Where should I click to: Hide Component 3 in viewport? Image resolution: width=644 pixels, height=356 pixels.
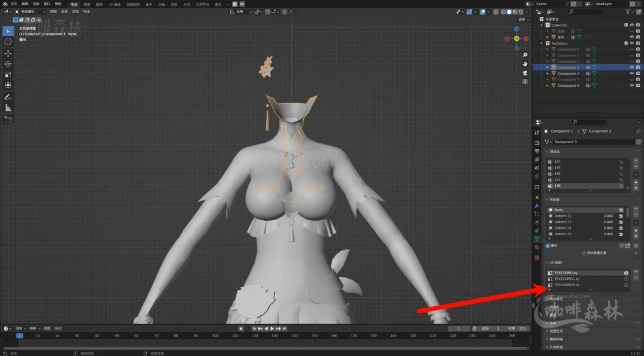(x=632, y=67)
